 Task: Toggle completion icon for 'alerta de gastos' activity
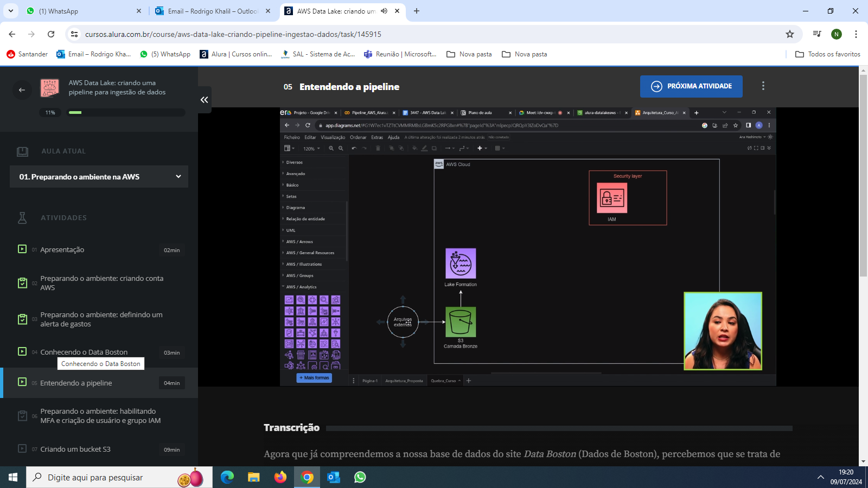point(22,319)
